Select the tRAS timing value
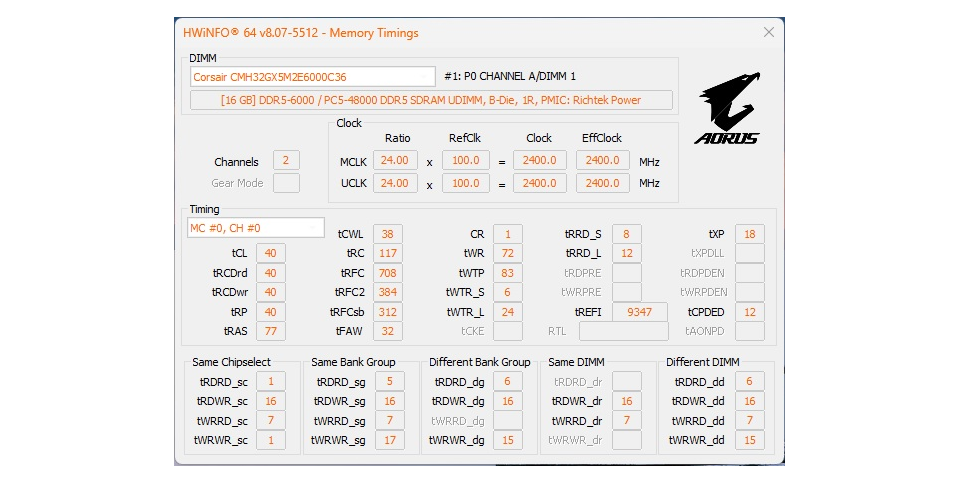960x485 pixels. (x=270, y=331)
